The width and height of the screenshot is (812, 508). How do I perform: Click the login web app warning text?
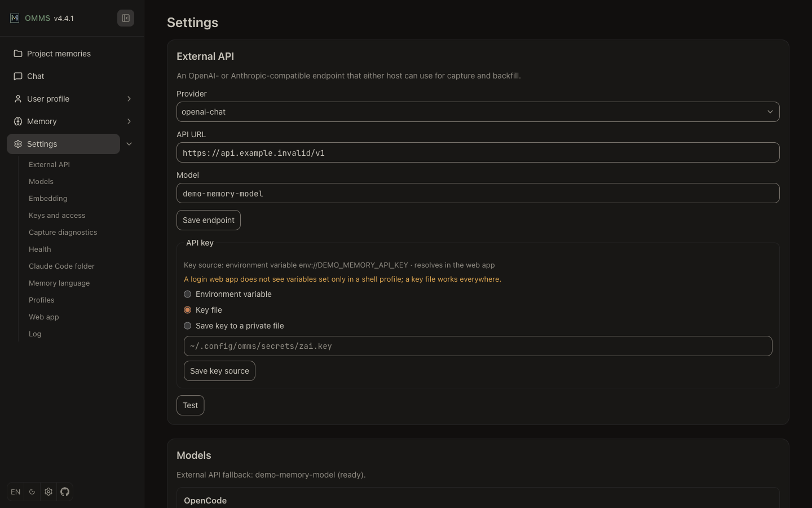point(342,279)
